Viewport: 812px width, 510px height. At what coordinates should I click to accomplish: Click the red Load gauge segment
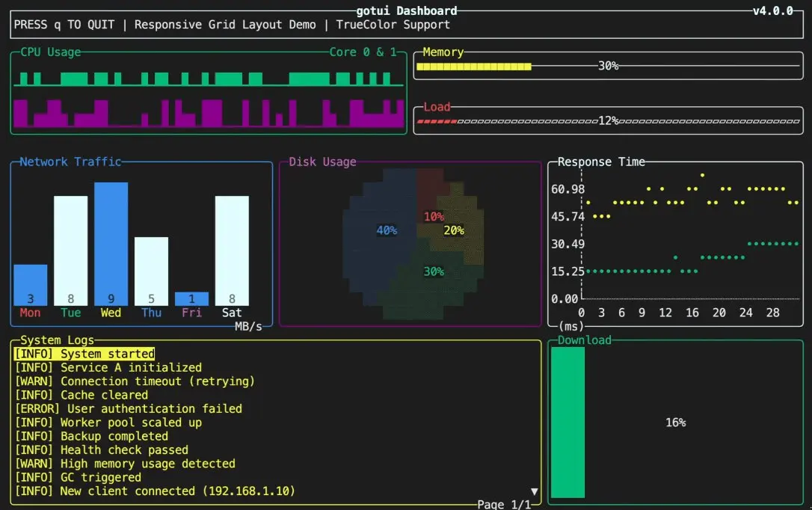point(437,121)
